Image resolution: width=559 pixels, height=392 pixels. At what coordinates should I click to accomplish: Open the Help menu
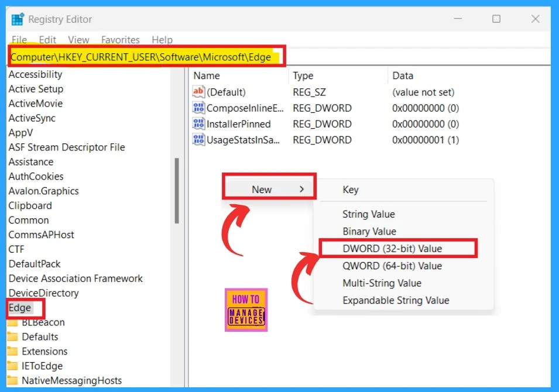pyautogui.click(x=162, y=40)
